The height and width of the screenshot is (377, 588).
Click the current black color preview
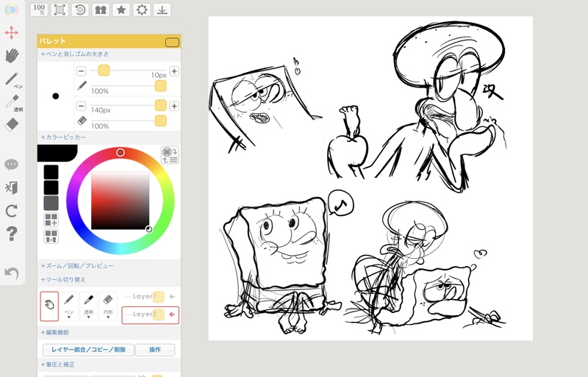[x=57, y=153]
